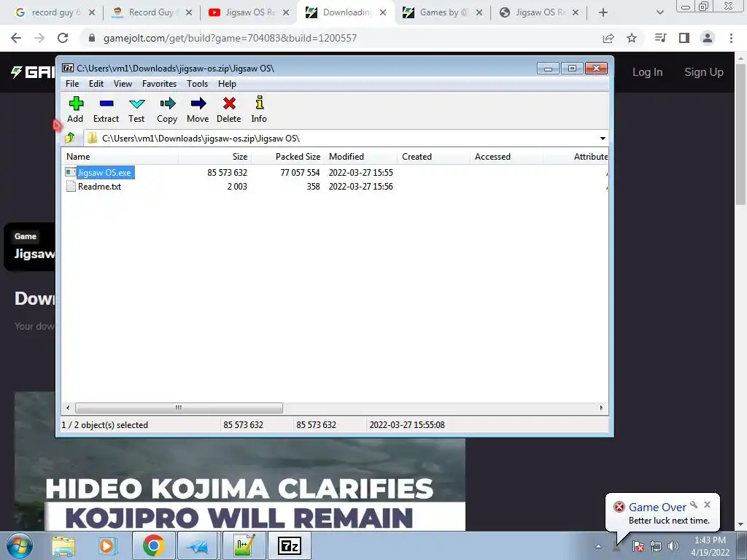
Task: Open the Chrome profile avatar
Action: [x=708, y=38]
